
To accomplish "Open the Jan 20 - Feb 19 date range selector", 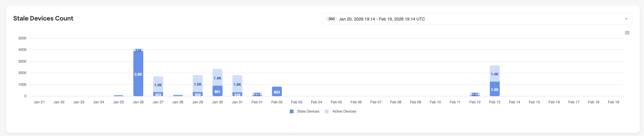I will 381,19.
